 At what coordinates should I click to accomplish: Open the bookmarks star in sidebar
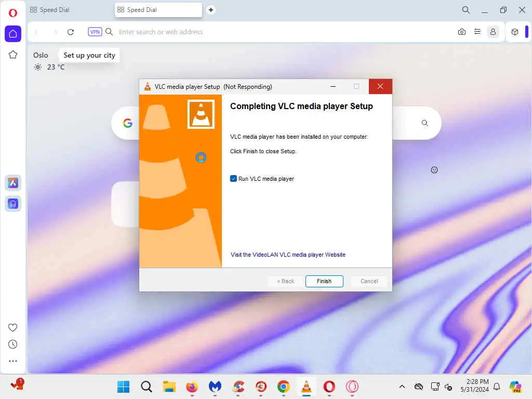(x=13, y=55)
